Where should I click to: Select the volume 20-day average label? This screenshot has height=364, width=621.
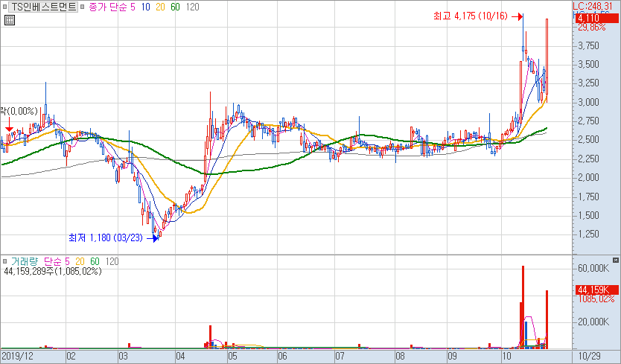coord(80,261)
